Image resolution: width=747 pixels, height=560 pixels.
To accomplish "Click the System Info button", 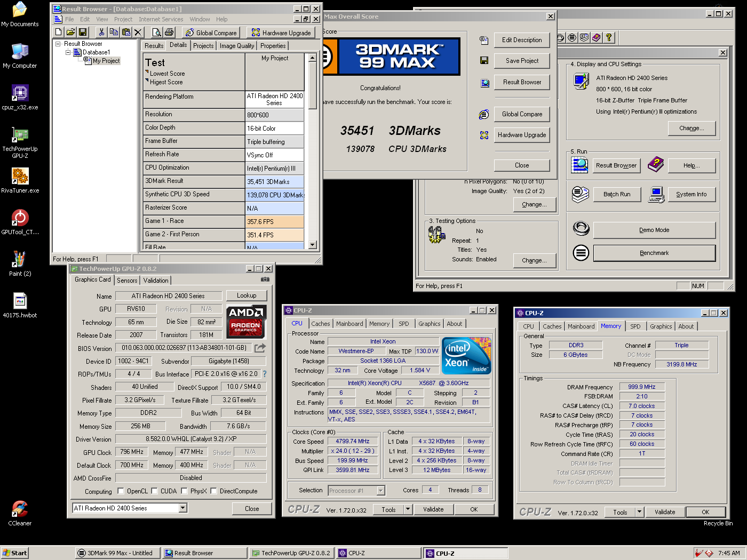I will click(692, 195).
